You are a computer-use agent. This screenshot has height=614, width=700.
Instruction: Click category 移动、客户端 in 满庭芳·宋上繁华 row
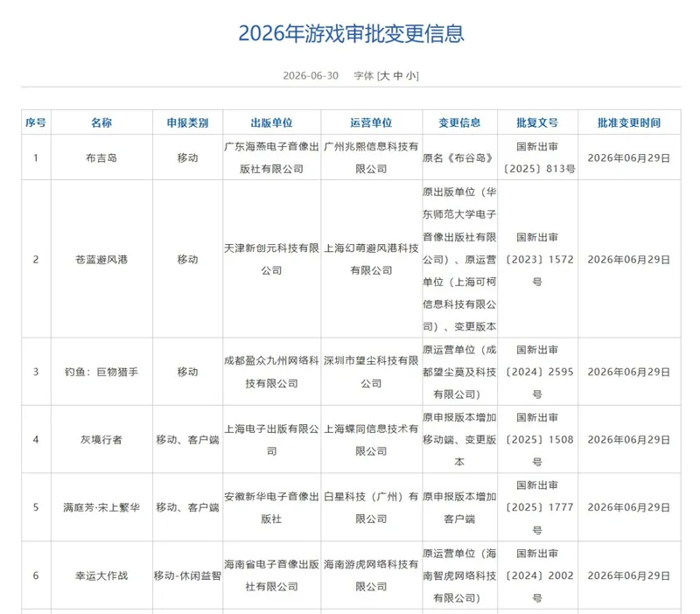[187, 507]
